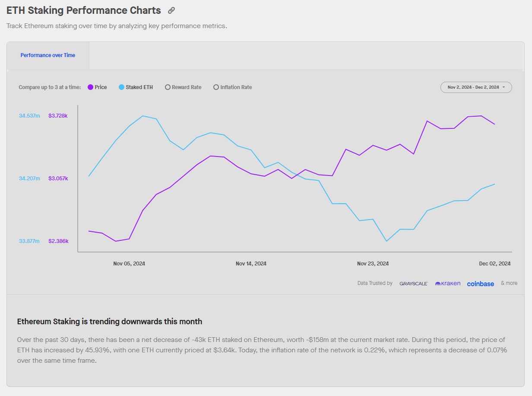Enable the Reward Rate metric

pyautogui.click(x=183, y=87)
